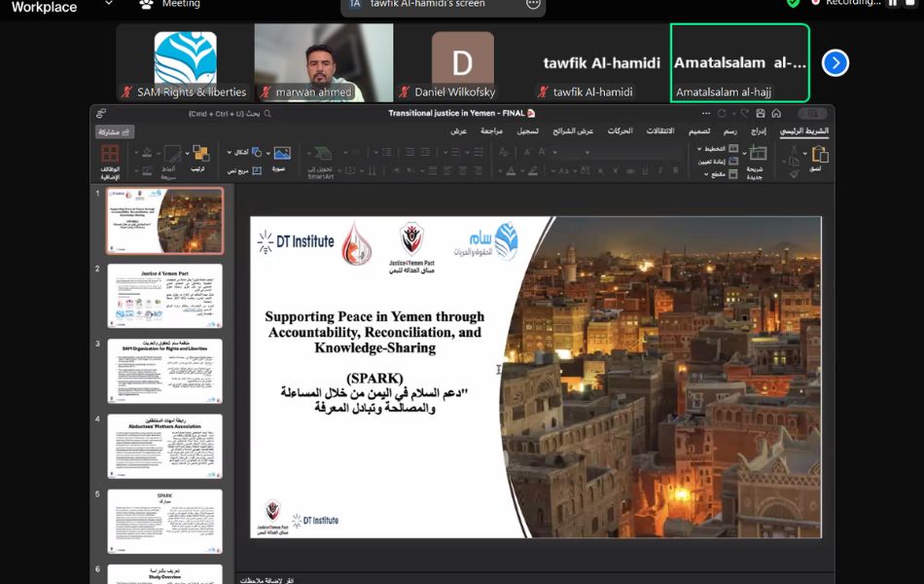Click the Picture insert icon

281,154
